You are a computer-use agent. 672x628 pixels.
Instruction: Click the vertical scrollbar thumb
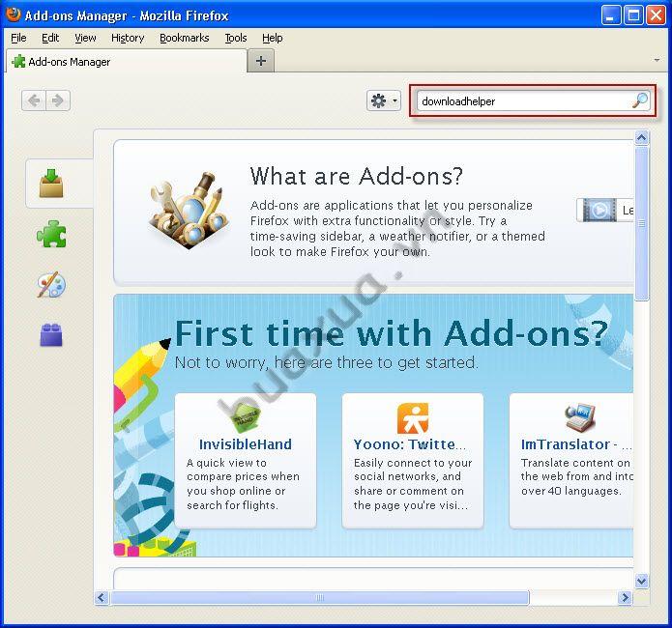pos(642,223)
